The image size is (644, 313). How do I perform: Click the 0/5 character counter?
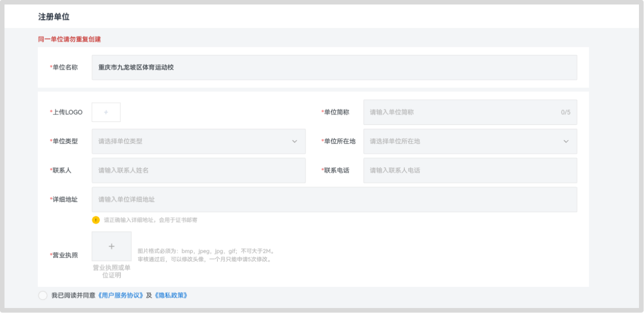[x=565, y=112]
